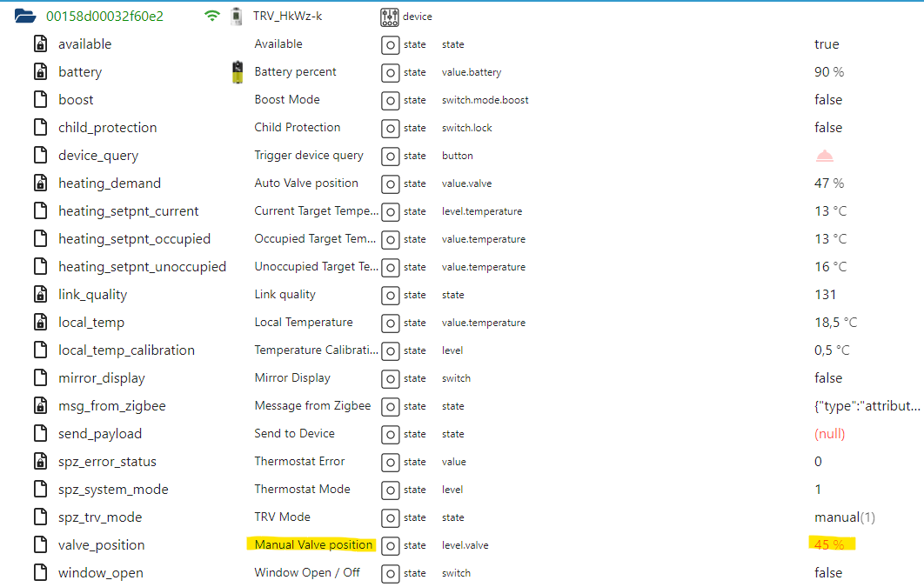
Task: Click the file icon for 'local_temp_calibration'
Action: pos(40,350)
